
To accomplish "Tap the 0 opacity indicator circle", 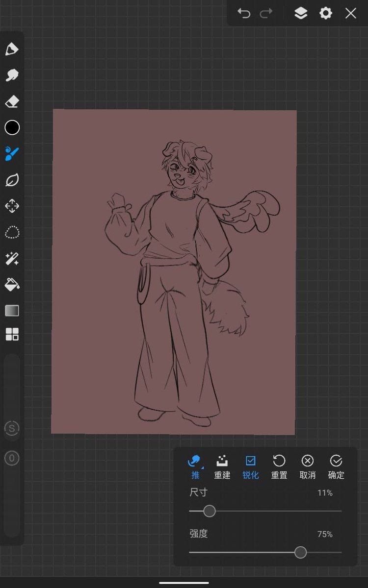I will coord(12,459).
